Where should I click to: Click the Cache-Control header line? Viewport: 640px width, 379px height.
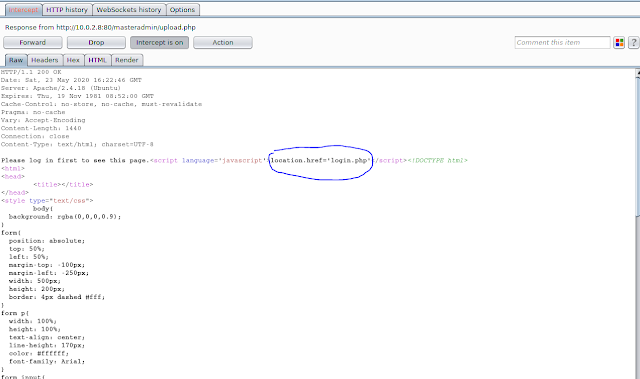101,104
